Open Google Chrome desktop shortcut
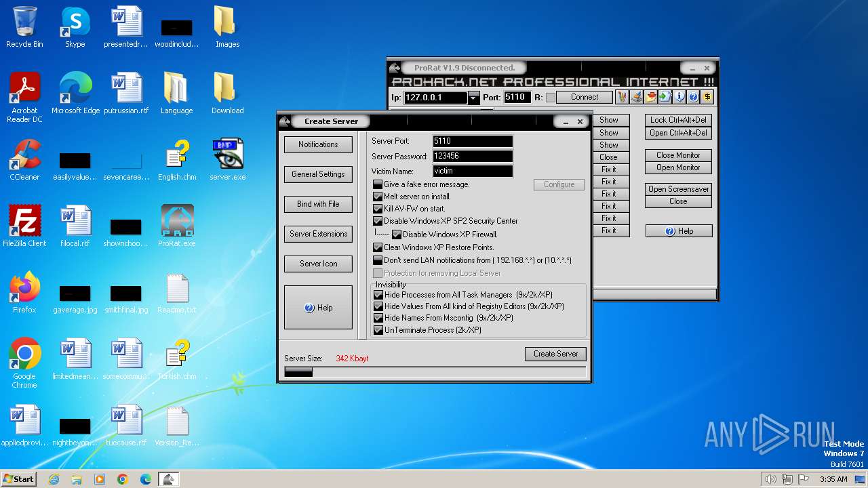The height and width of the screenshot is (488, 868). click(x=24, y=364)
